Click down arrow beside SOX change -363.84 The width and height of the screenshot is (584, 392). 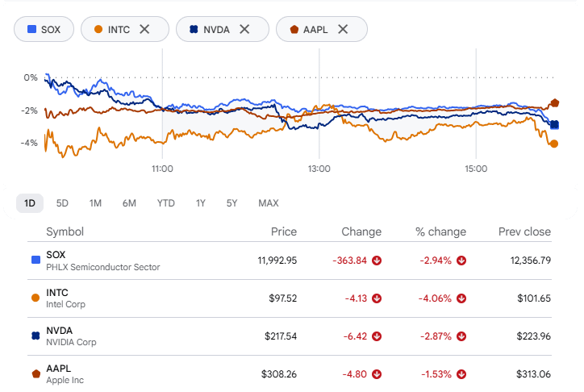(x=377, y=261)
